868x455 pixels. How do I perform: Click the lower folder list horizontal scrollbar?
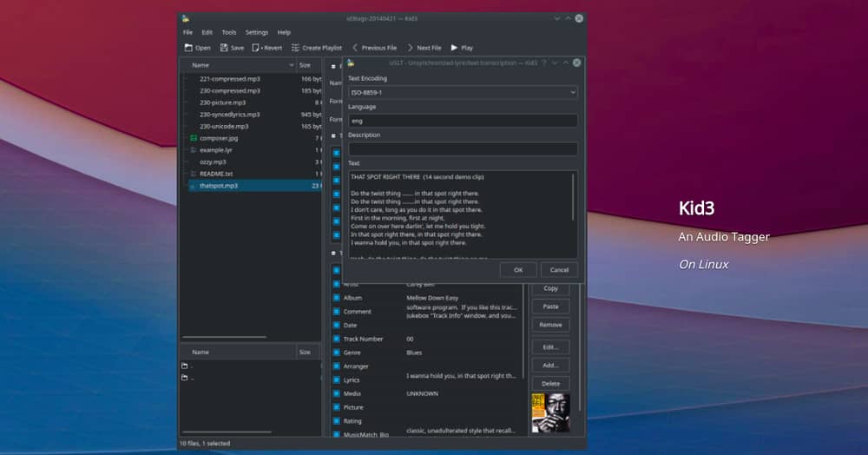pos(227,432)
